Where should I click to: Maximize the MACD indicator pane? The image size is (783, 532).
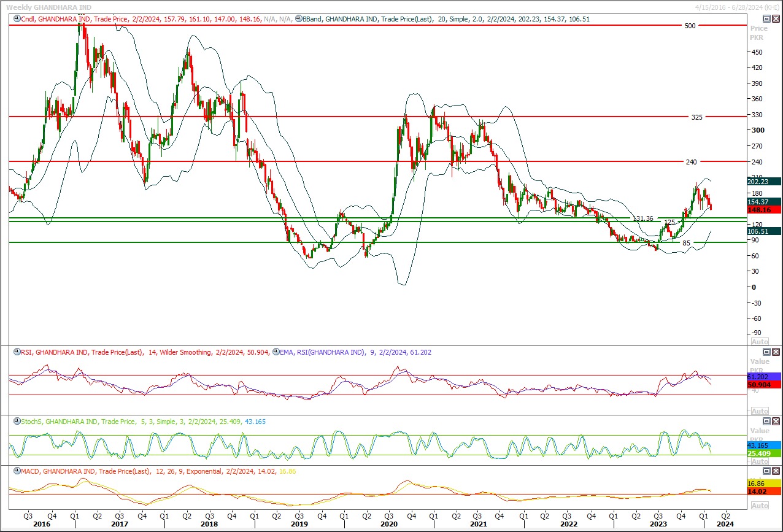click(x=766, y=470)
